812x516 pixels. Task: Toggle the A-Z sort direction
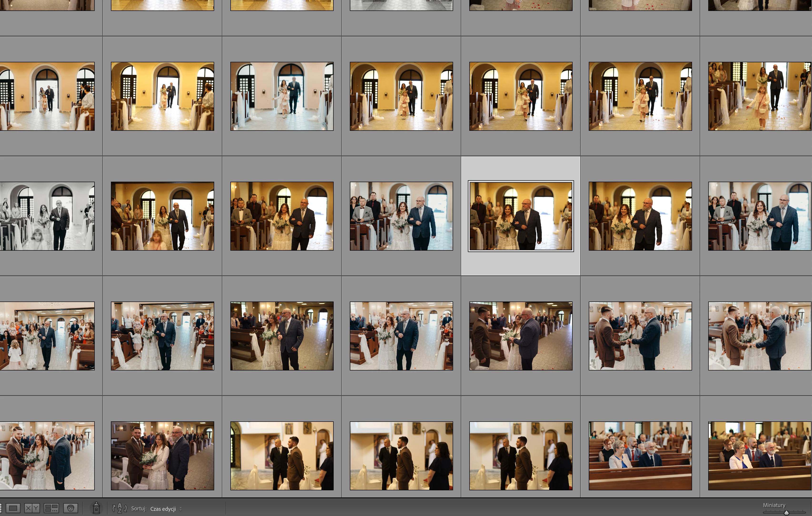point(119,508)
